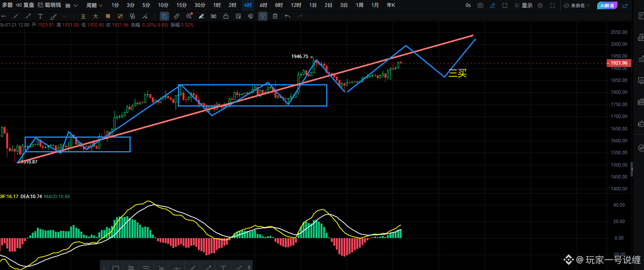Click the trash icon to delete drawings
This screenshot has width=644, height=270.
coord(275,16)
